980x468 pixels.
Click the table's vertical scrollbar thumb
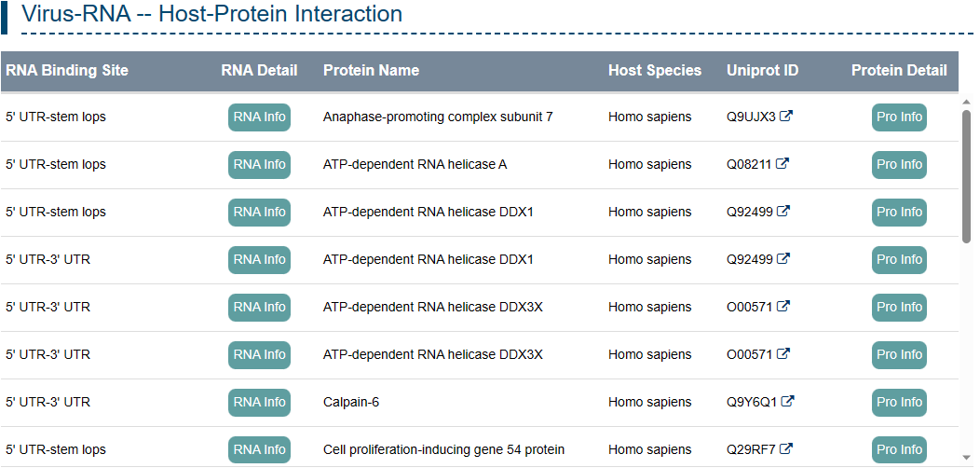tap(966, 177)
